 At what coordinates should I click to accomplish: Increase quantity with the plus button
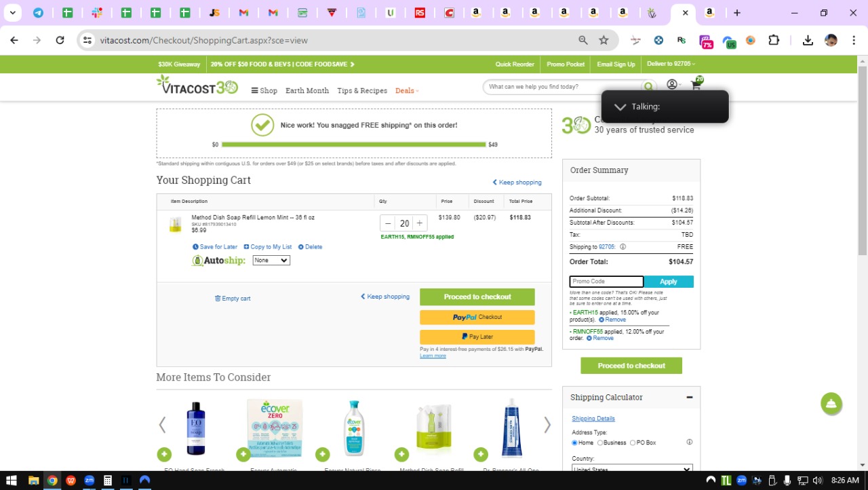(x=420, y=223)
